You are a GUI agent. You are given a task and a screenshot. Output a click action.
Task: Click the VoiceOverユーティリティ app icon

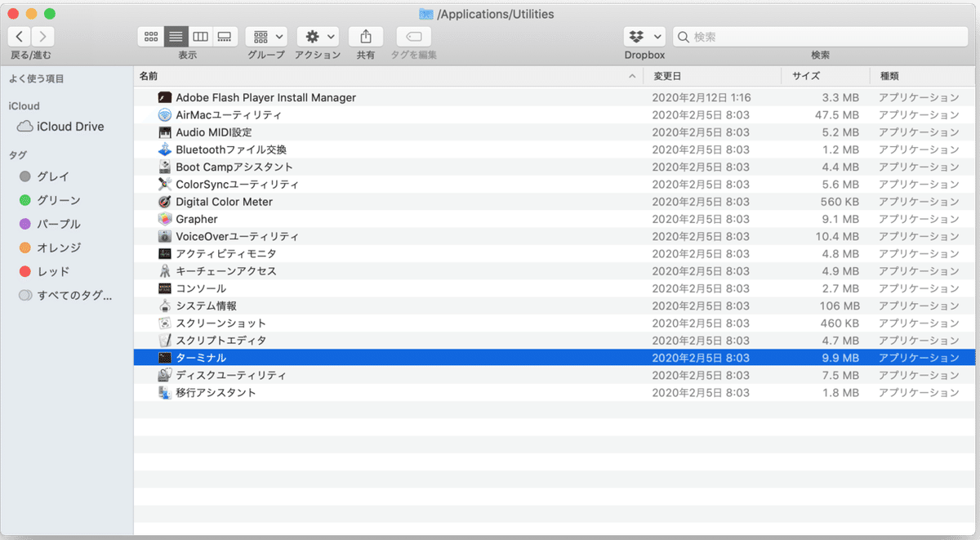pyautogui.click(x=164, y=236)
